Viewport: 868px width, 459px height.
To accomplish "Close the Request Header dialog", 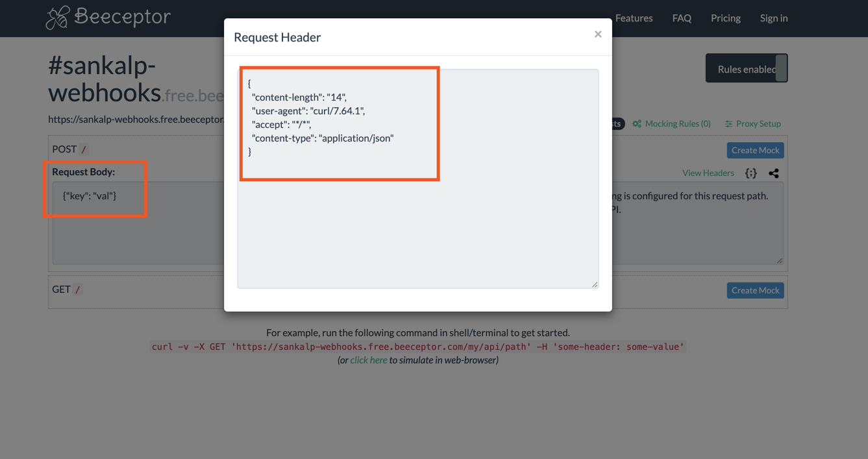I will click(x=598, y=34).
